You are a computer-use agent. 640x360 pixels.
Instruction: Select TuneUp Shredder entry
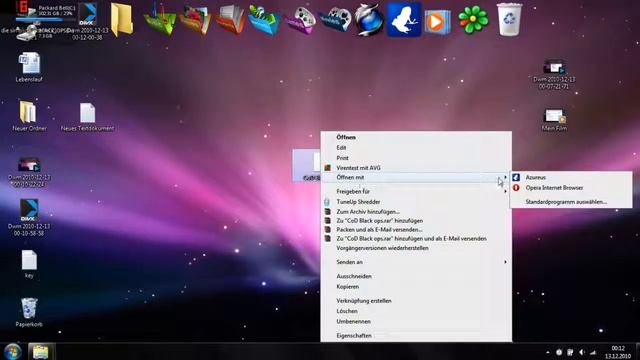(x=416, y=202)
